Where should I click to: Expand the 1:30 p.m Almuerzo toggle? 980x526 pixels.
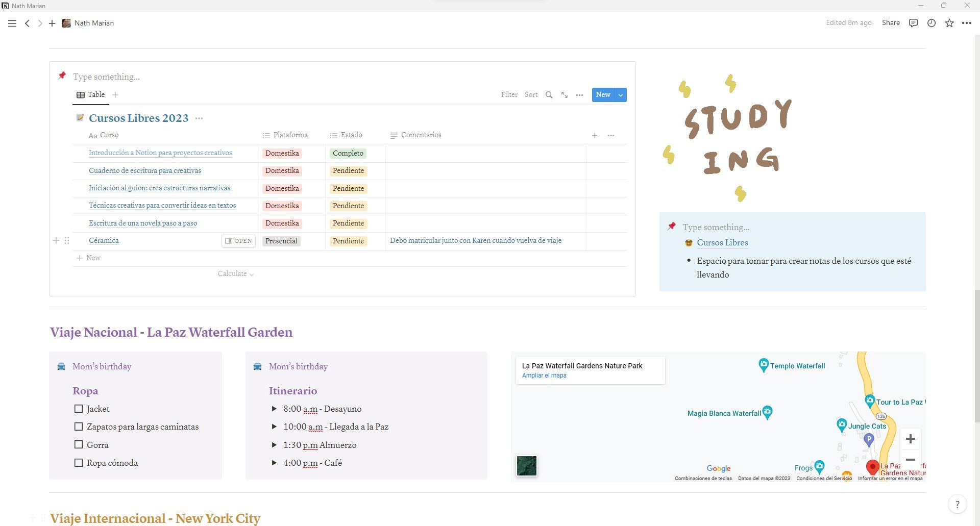tap(274, 445)
